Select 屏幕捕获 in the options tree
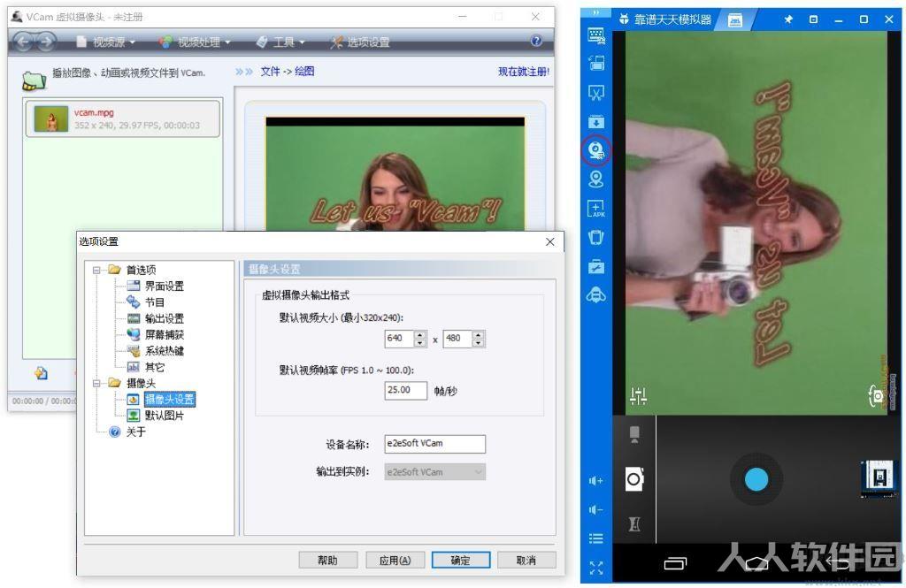 tap(164, 334)
